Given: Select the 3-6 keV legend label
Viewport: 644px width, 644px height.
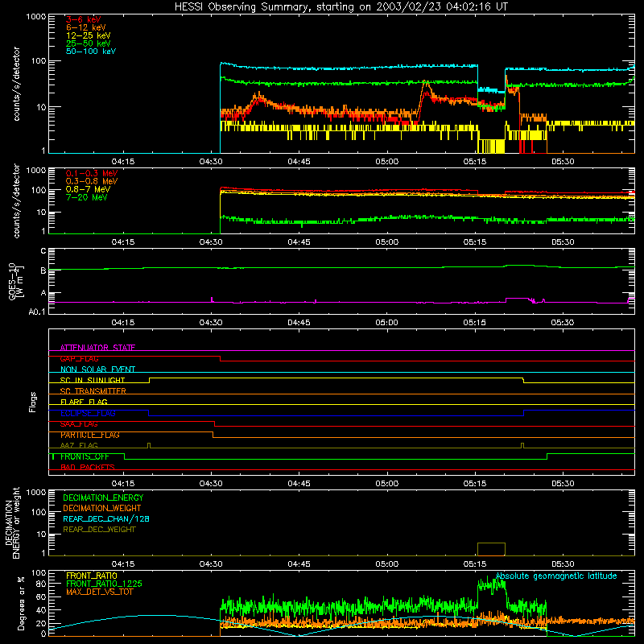Looking at the screenshot, I should click(x=84, y=19).
